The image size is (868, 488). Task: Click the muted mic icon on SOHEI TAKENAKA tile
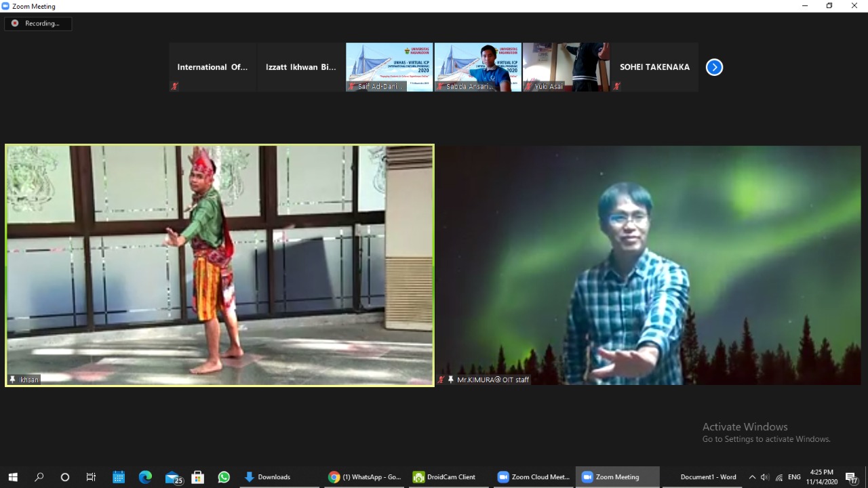coord(616,86)
